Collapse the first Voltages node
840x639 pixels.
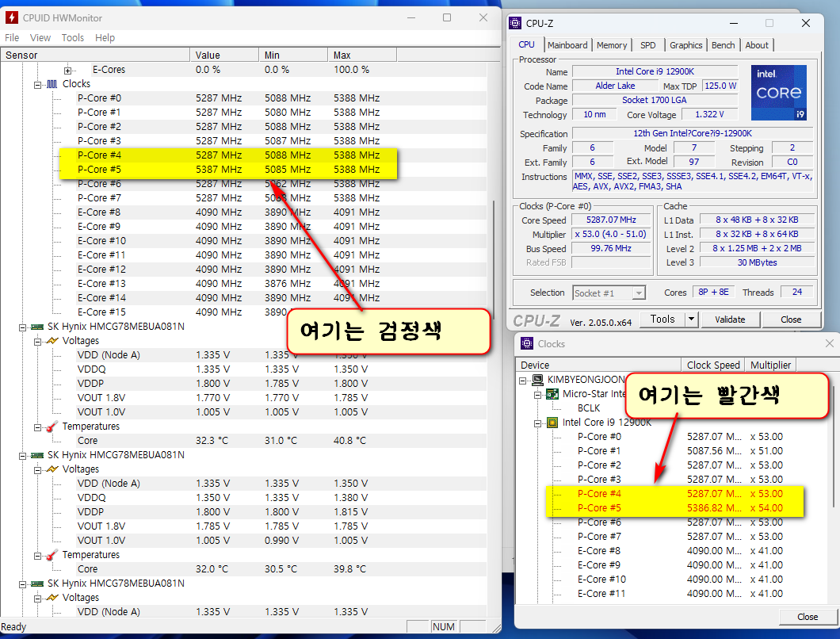[37, 342]
